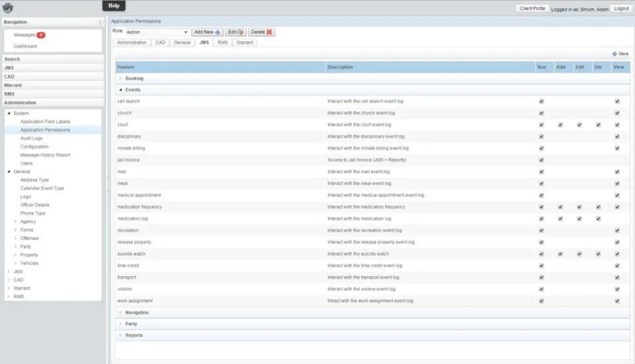Expand the Offenses tree node

(16, 238)
